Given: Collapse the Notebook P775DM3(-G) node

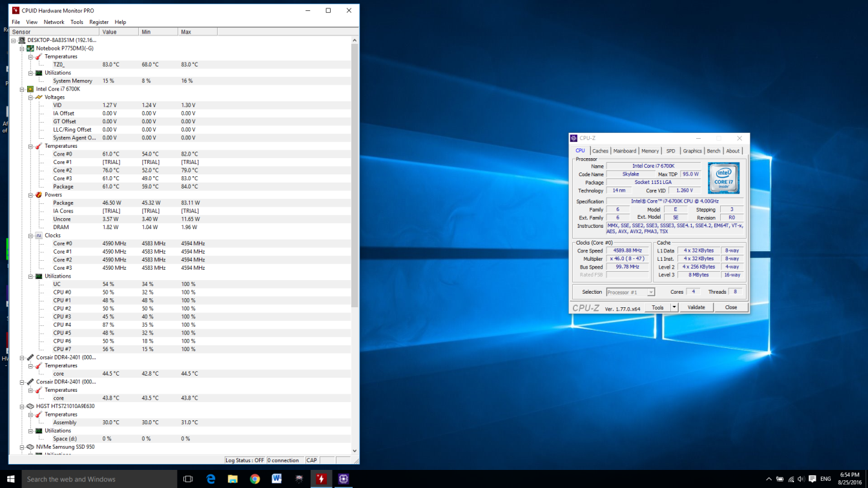Looking at the screenshot, I should (22, 48).
